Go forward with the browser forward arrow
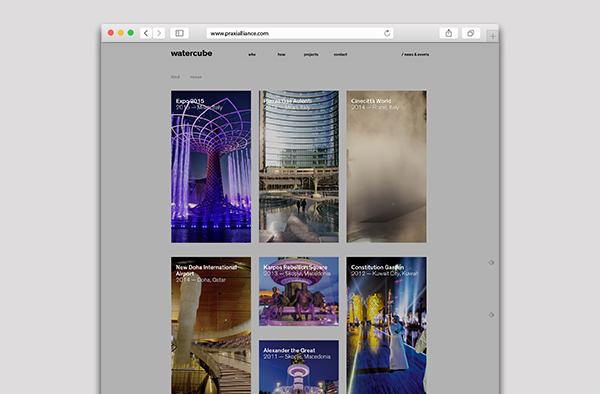The height and width of the screenshot is (394, 600). pyautogui.click(x=159, y=33)
